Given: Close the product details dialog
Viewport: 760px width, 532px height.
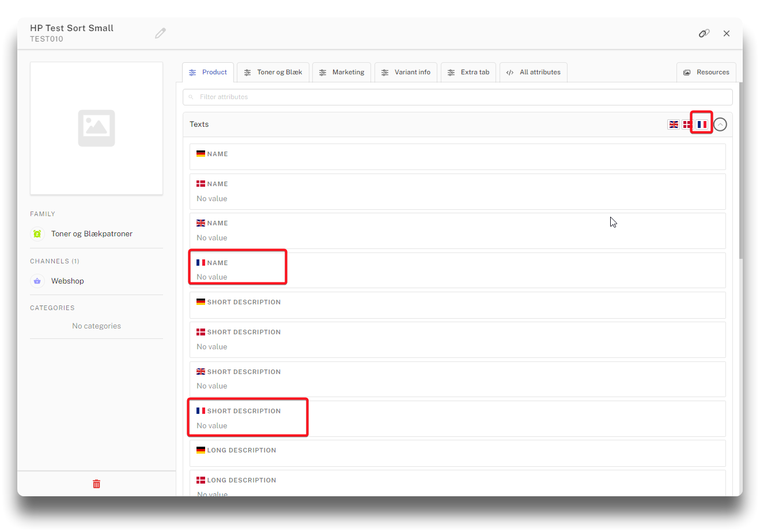Looking at the screenshot, I should [x=727, y=33].
